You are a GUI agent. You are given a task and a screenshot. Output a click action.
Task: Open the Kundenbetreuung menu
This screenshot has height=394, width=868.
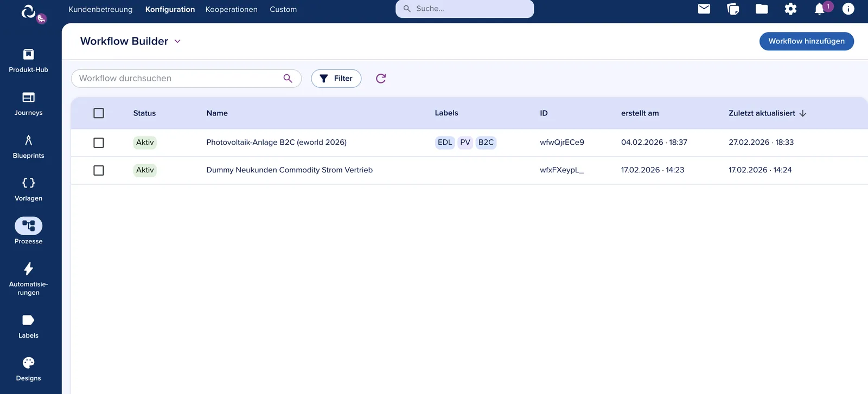click(x=100, y=9)
